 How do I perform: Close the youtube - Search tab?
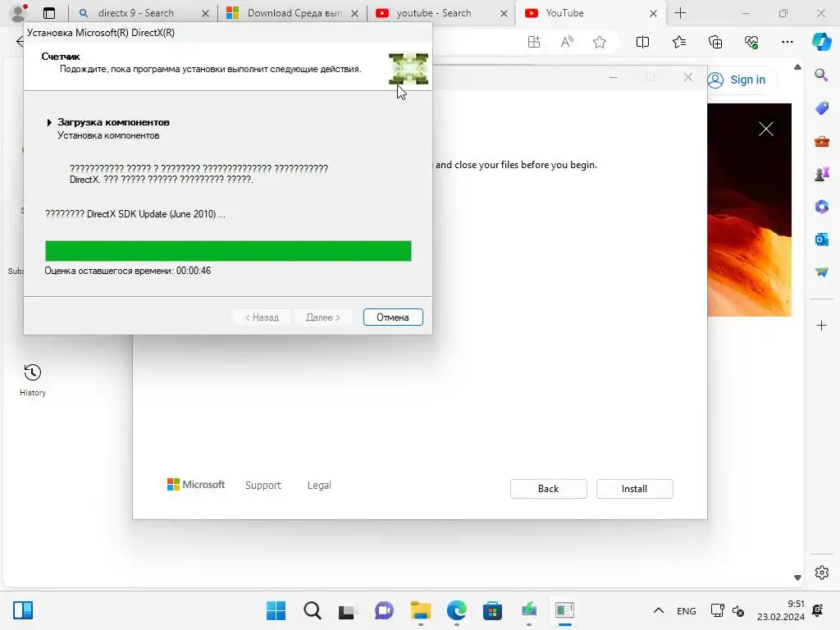504,13
